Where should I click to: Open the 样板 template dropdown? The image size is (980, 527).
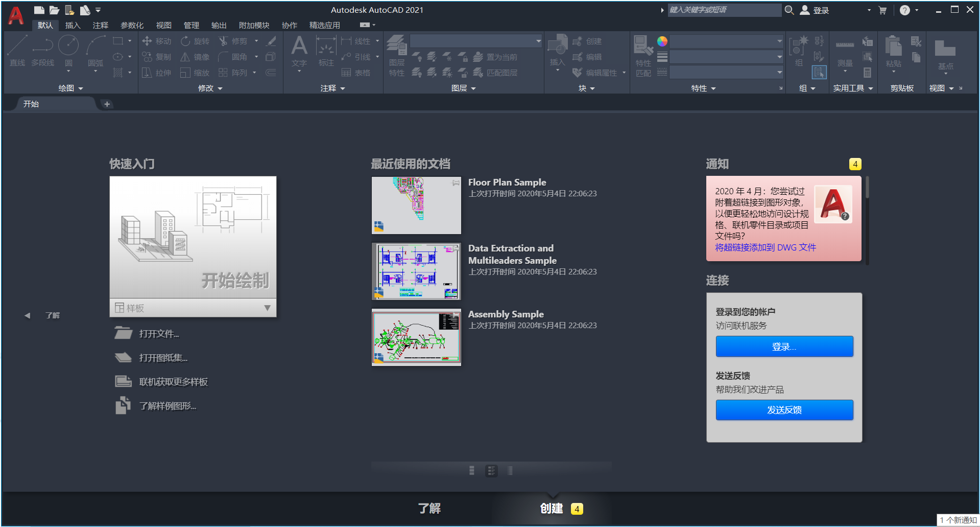[x=193, y=308]
